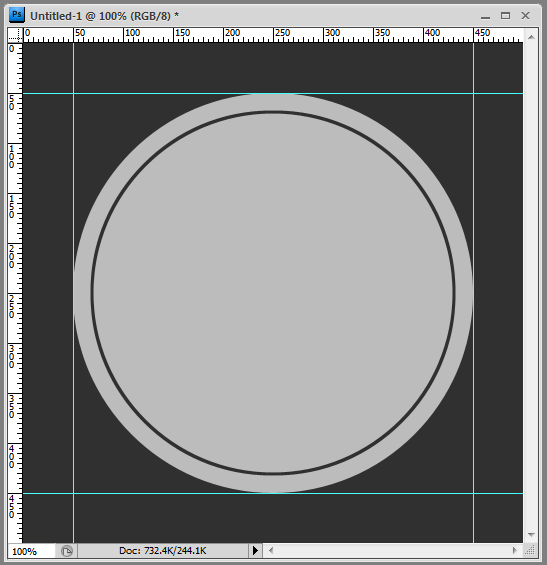Screen dimensions: 547x565
Task: Click the 200 mark on vertical ruler
Action: pyautogui.click(x=12, y=257)
